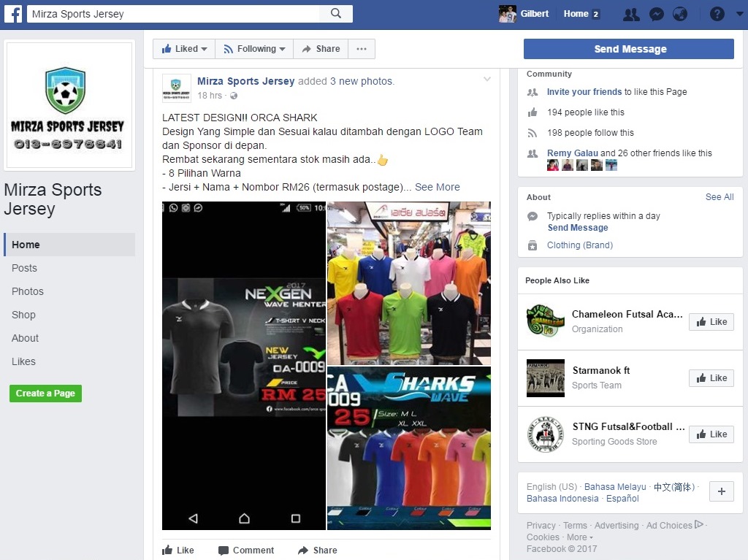This screenshot has height=560, width=748.
Task: Open the Advertising footer link
Action: [x=617, y=525]
